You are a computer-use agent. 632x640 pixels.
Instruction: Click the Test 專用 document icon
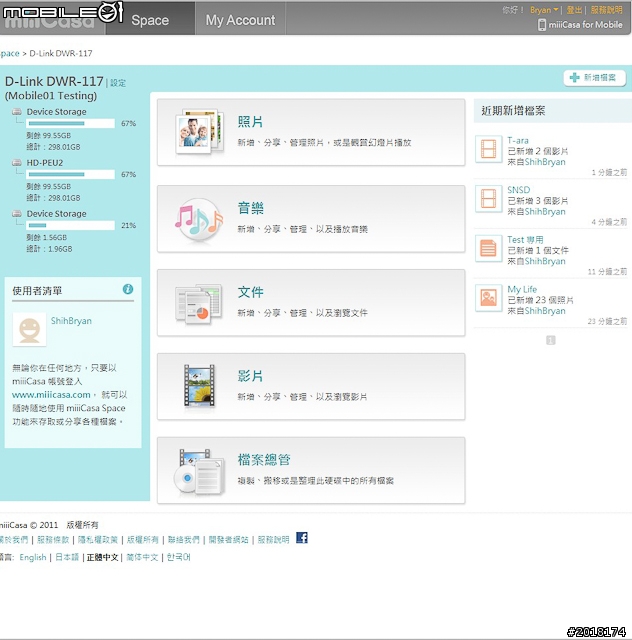pyautogui.click(x=488, y=249)
